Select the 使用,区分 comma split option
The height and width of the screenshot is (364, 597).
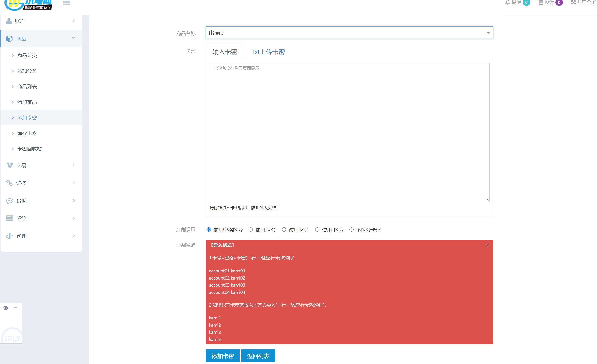(x=251, y=229)
